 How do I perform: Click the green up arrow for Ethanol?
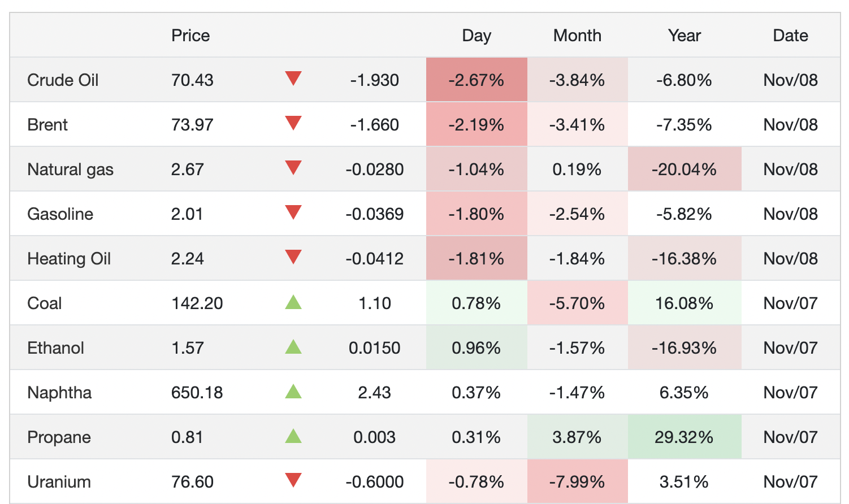click(293, 347)
